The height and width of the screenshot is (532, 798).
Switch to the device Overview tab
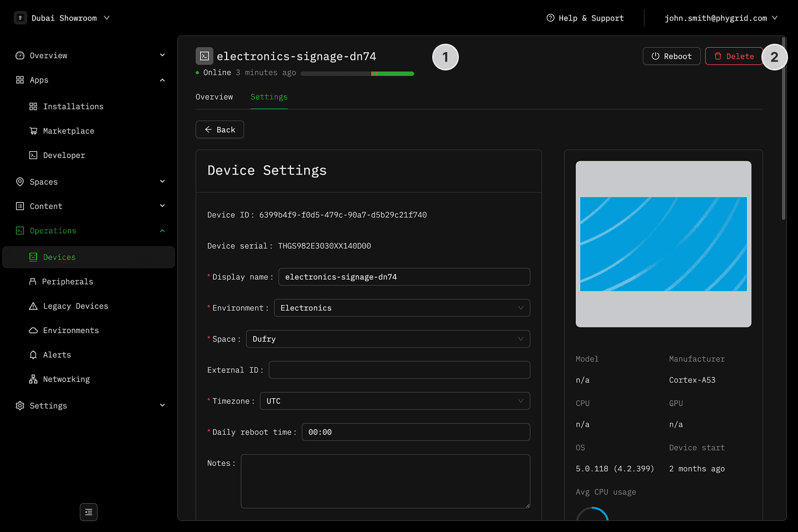214,97
